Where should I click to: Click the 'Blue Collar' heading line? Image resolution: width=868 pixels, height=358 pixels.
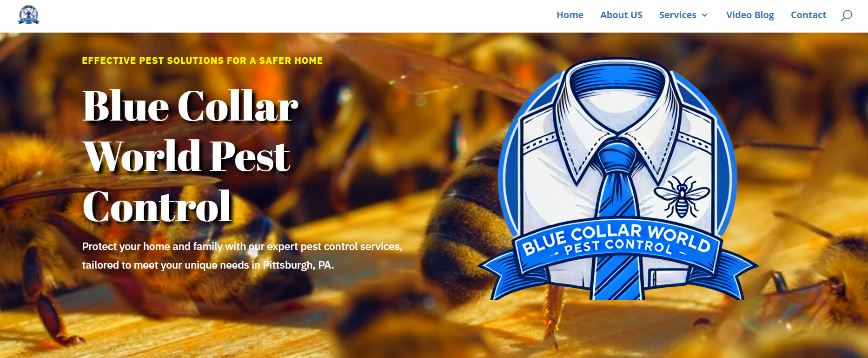click(x=190, y=106)
